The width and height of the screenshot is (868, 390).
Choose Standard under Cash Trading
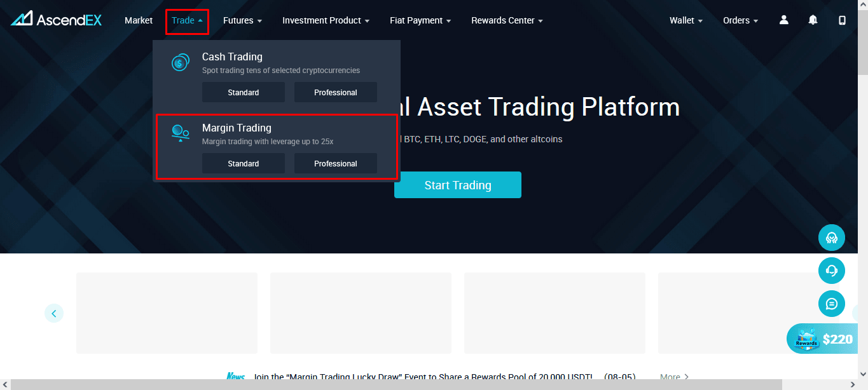tap(244, 92)
